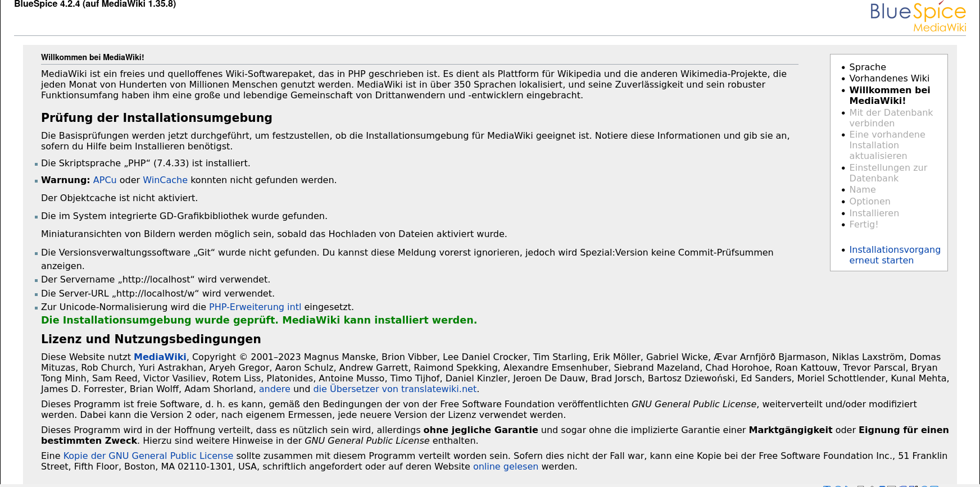Screen dimensions: 980x487
Task: Click bold 'ohne jegliche Garantie' text
Action: (x=481, y=430)
